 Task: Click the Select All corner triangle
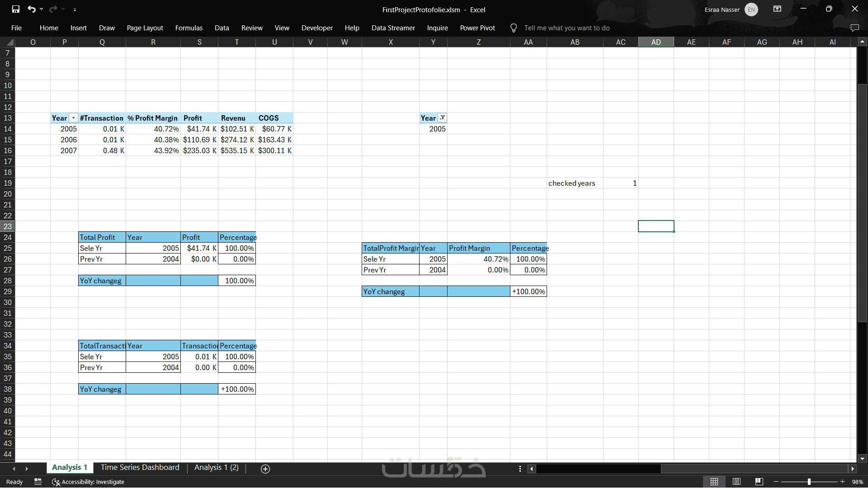[x=10, y=42]
